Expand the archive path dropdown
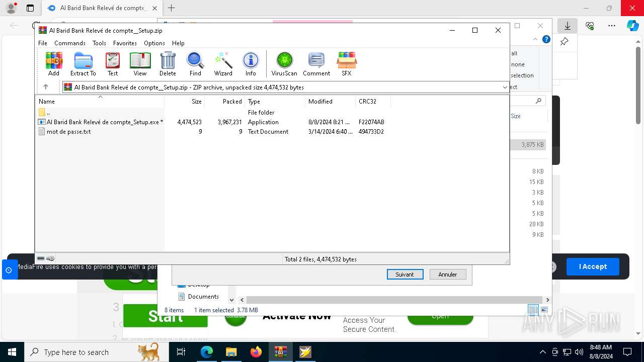The width and height of the screenshot is (644, 362). 505,87
